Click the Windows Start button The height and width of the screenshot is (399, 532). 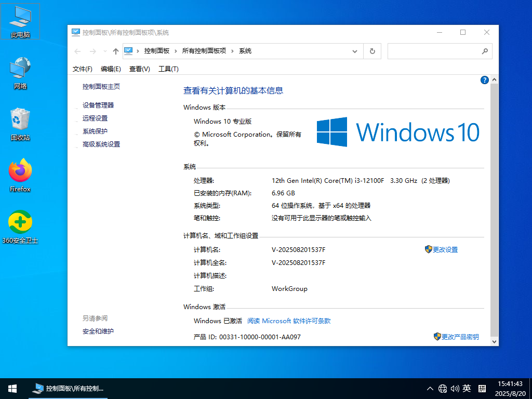point(12,388)
